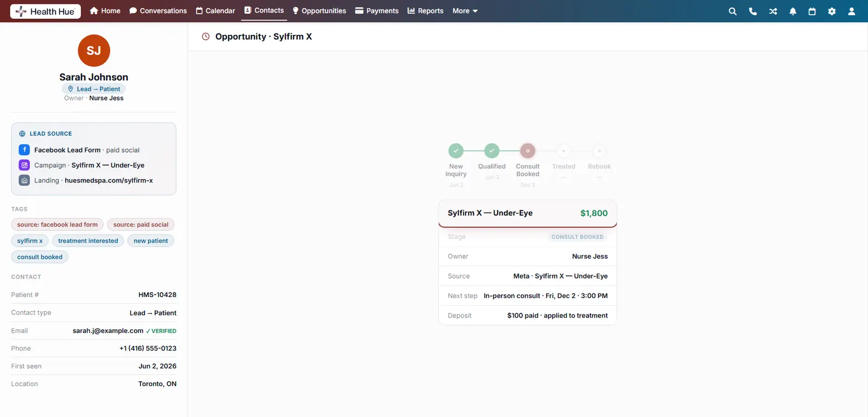Open the Opportunities tab
Viewport: 868px width, 417px height.
click(x=319, y=11)
